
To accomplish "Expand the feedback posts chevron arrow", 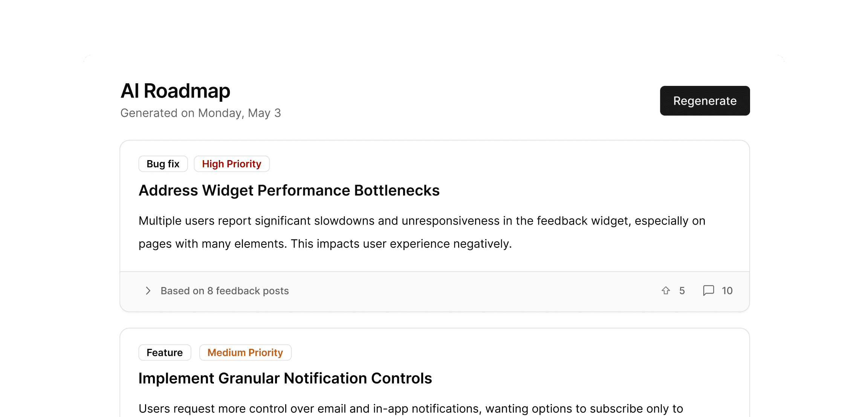I will [x=148, y=291].
